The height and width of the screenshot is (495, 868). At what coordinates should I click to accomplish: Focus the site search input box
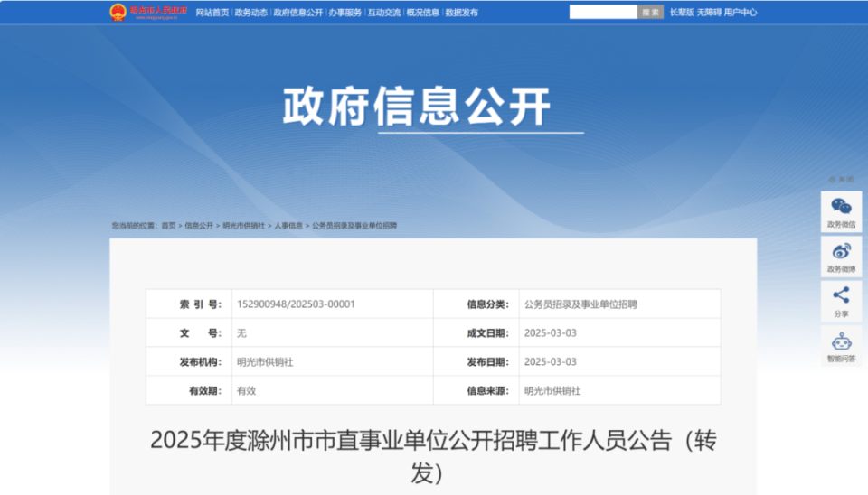[x=603, y=12]
